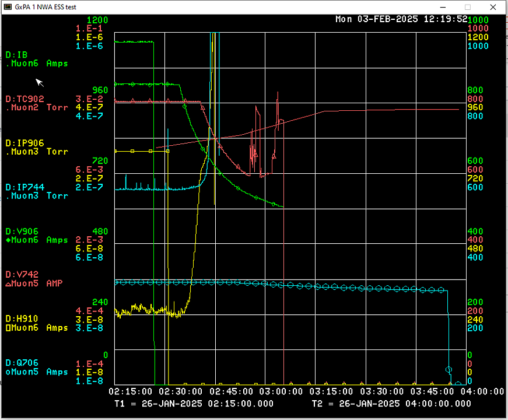Click the 02:45:00 time axis label
Screen dimensions: 508x420
coord(232,391)
